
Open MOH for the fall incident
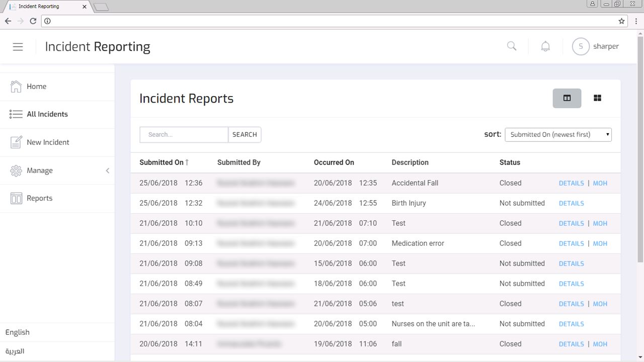click(x=600, y=344)
